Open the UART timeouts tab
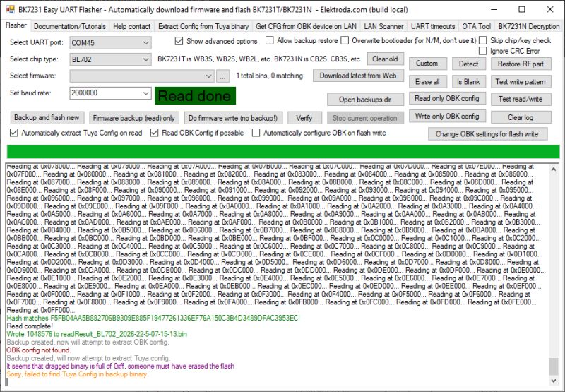Screen dimensions: 565x392 click(x=433, y=26)
